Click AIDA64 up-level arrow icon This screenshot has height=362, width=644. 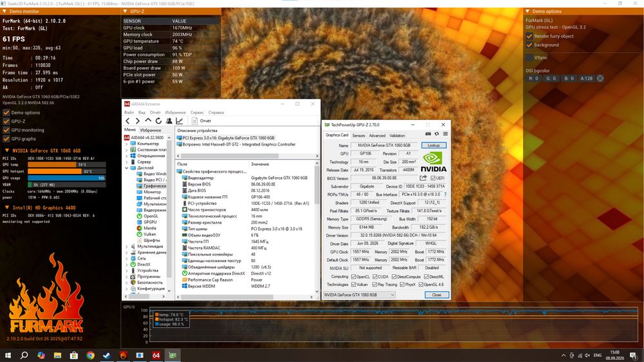[148, 120]
